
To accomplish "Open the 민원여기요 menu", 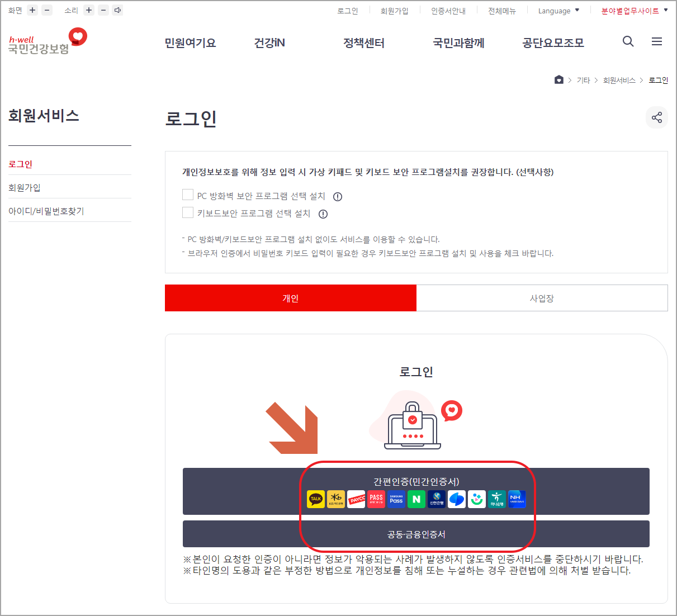I will click(190, 42).
